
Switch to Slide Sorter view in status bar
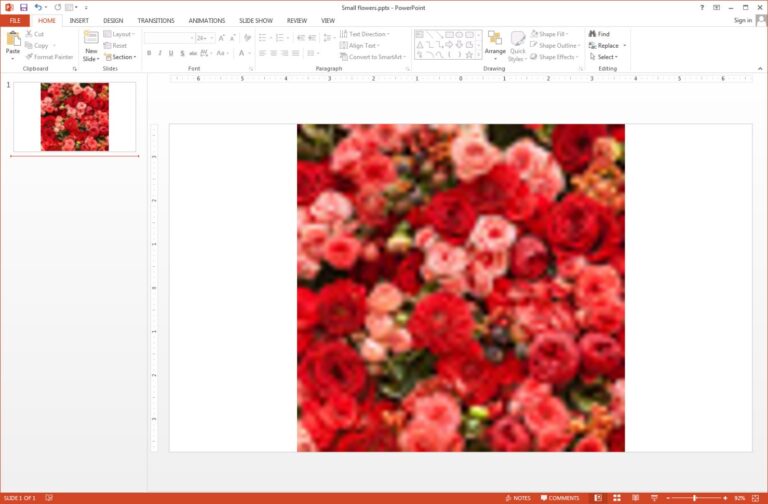click(x=617, y=498)
